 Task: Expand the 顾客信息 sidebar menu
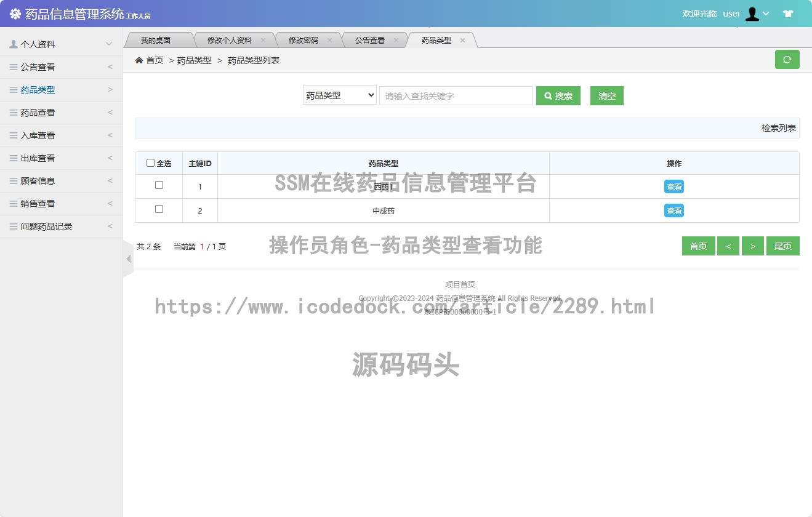click(x=110, y=181)
